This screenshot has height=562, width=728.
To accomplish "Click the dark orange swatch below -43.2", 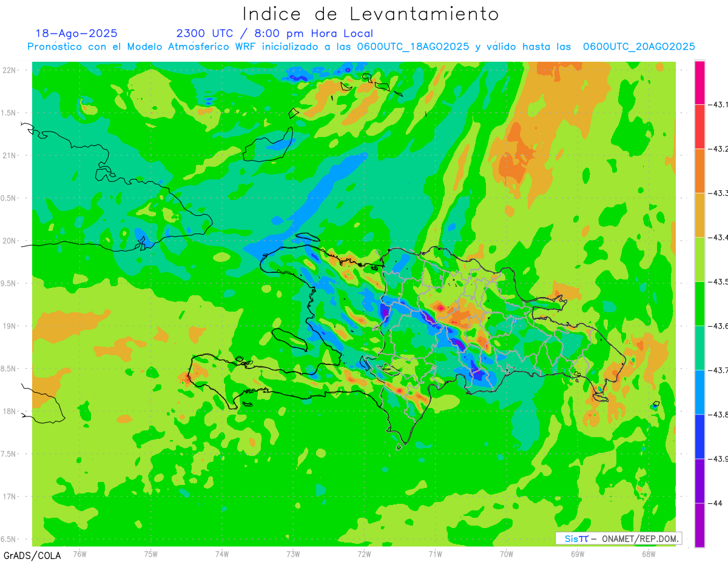I will (699, 171).
